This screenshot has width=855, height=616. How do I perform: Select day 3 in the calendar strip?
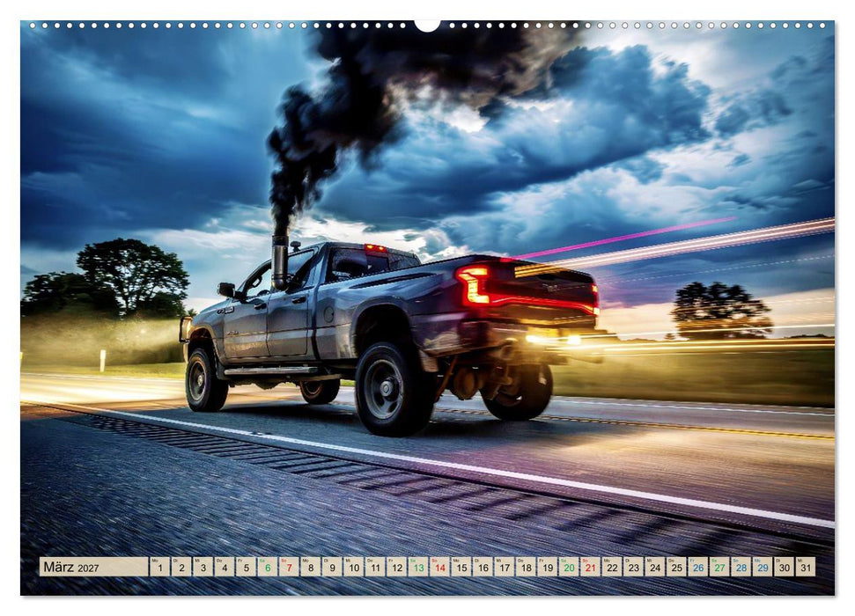coord(203,567)
